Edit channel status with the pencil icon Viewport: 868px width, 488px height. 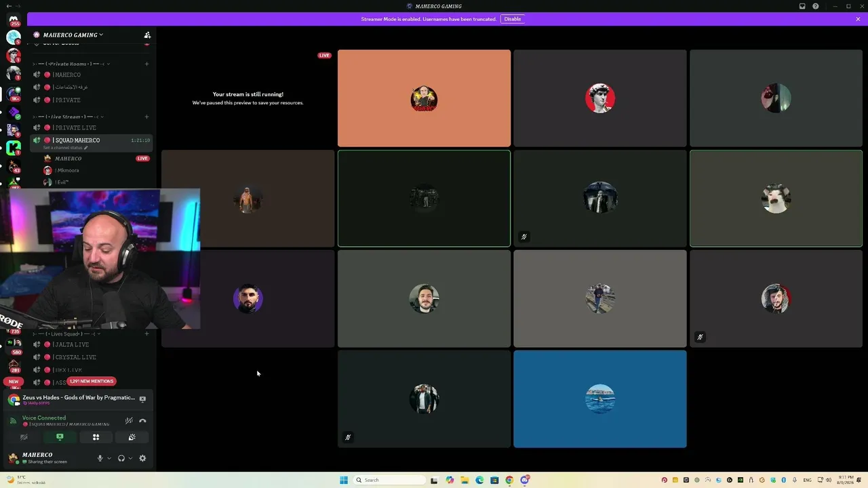[x=86, y=148]
